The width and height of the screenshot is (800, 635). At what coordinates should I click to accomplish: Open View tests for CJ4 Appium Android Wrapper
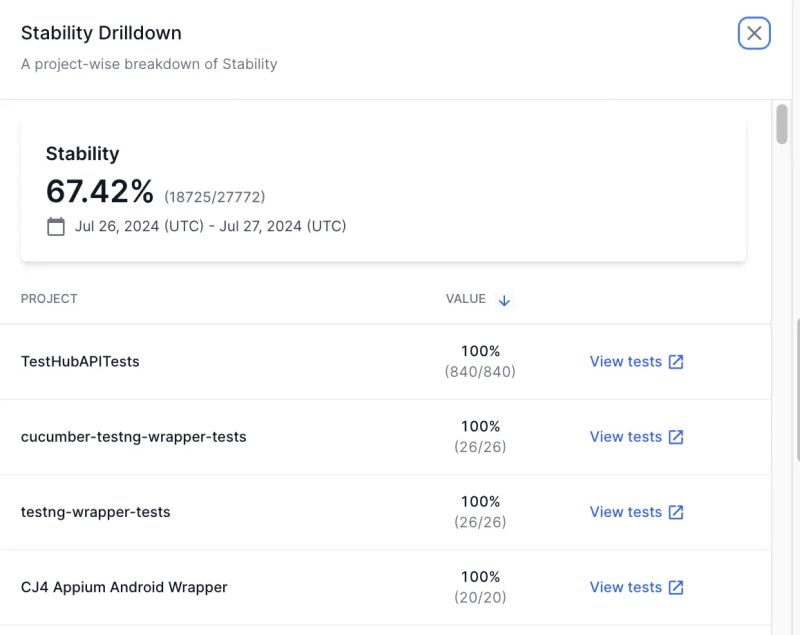click(x=627, y=587)
